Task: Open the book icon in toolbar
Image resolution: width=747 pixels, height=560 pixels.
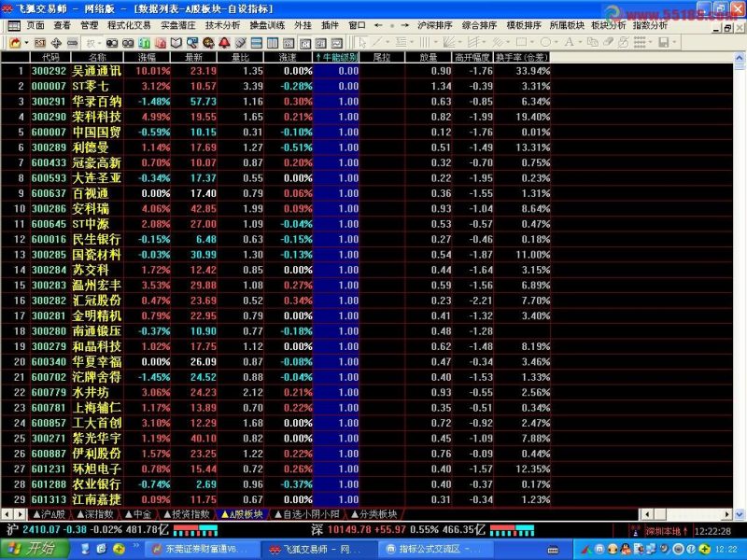Action: coord(176,43)
